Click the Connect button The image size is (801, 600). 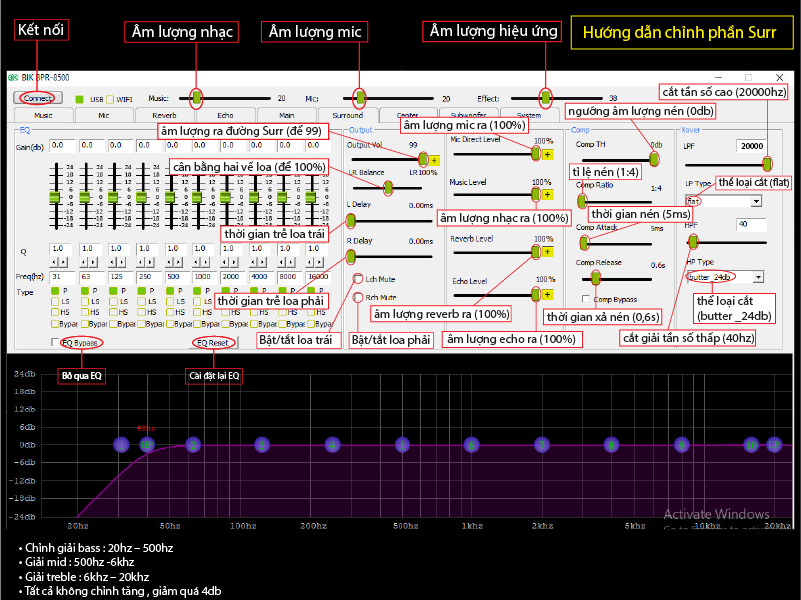pyautogui.click(x=38, y=98)
